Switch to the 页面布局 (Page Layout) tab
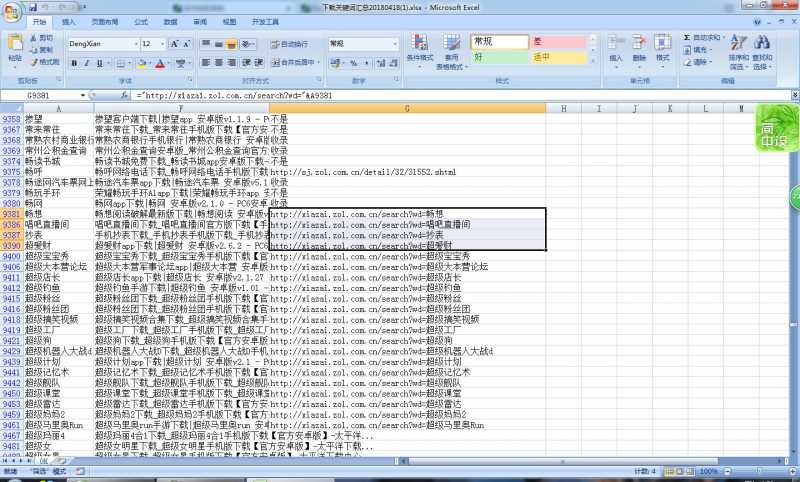800x482 pixels. click(x=105, y=22)
